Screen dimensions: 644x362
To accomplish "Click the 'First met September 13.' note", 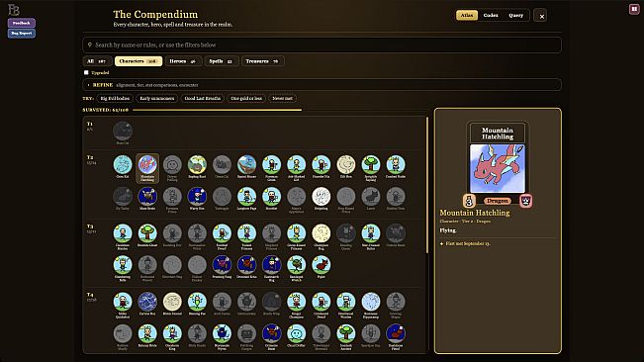I will pyautogui.click(x=468, y=243).
